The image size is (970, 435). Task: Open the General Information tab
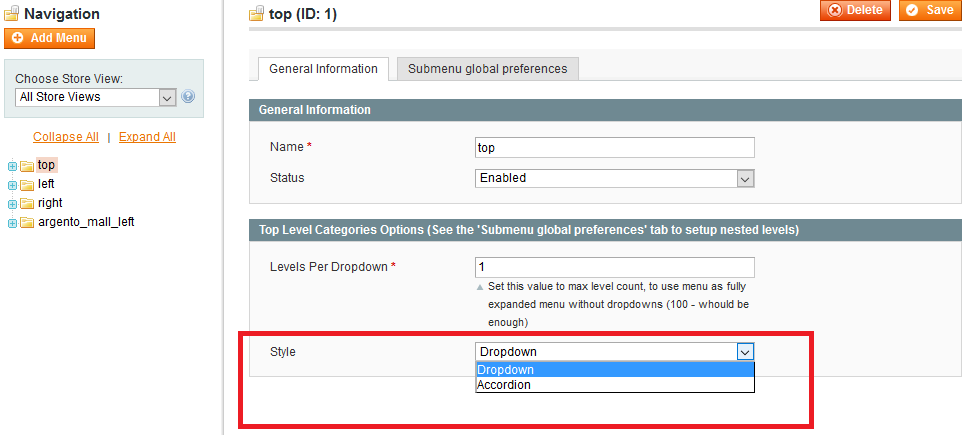pos(324,69)
